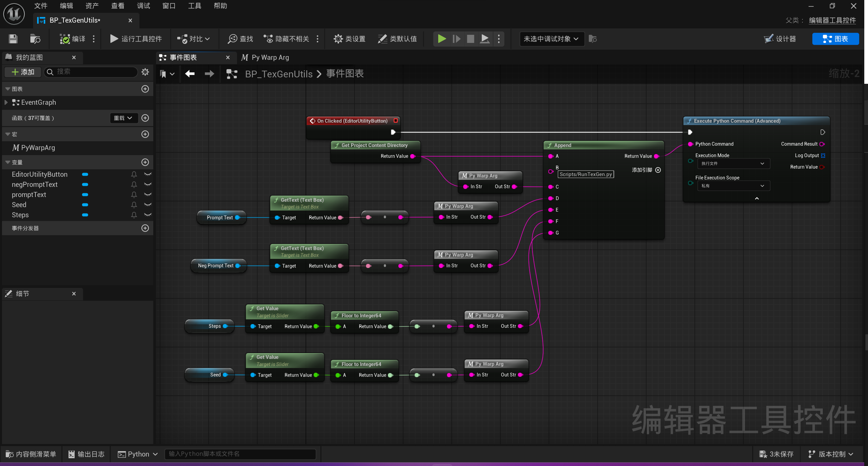Image resolution: width=868 pixels, height=466 pixels.
Task: Open the Content Drawer
Action: [x=31, y=454]
